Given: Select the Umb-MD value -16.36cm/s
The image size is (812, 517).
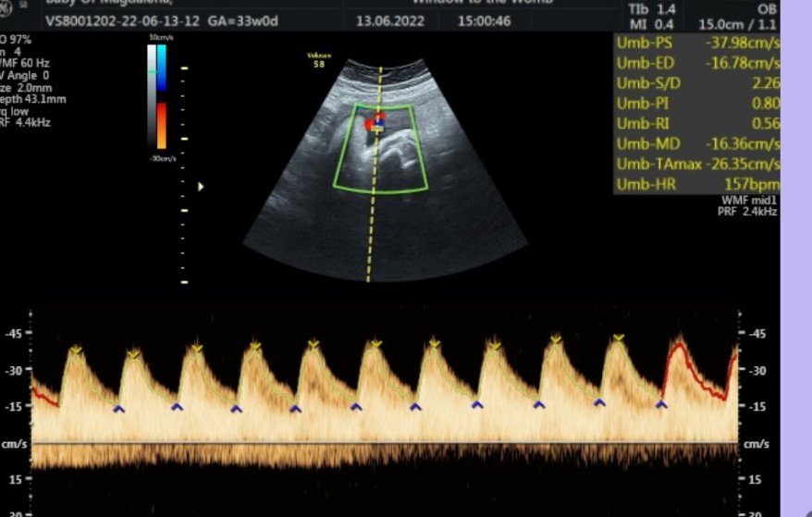Looking at the screenshot, I should [x=742, y=144].
